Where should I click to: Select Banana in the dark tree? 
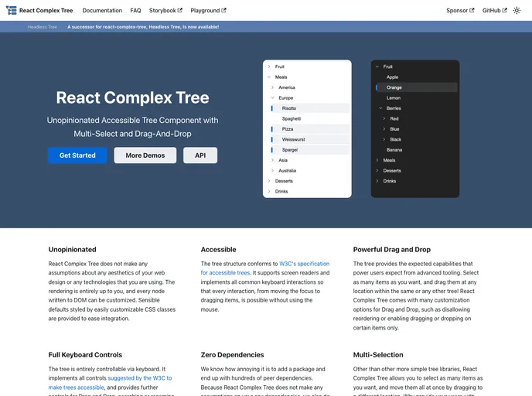[415, 150]
